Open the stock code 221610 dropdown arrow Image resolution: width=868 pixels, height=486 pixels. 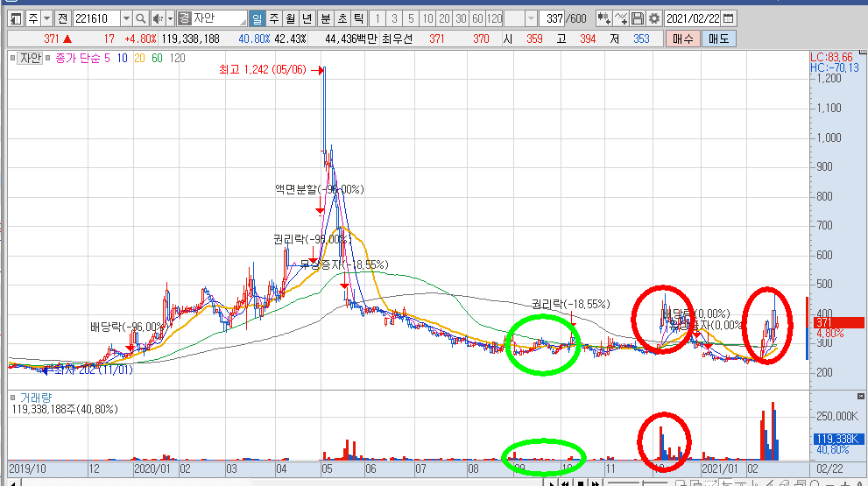[x=125, y=18]
